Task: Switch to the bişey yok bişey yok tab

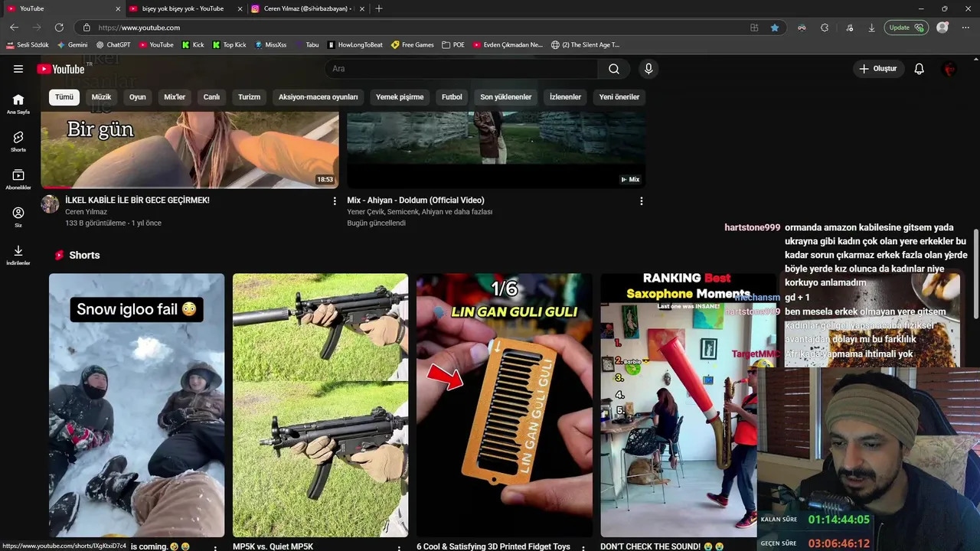Action: pyautogui.click(x=182, y=8)
